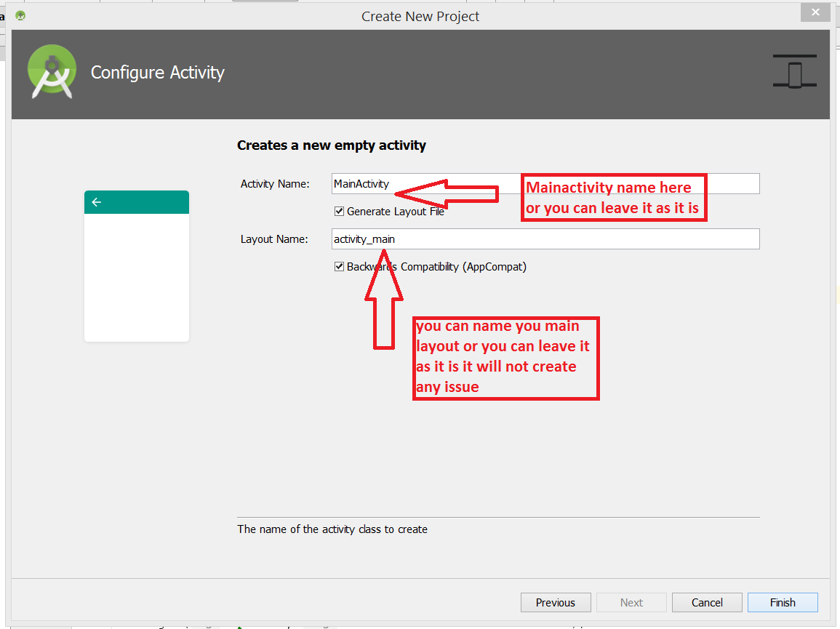
Task: Click the Layout Name input field
Action: (545, 239)
